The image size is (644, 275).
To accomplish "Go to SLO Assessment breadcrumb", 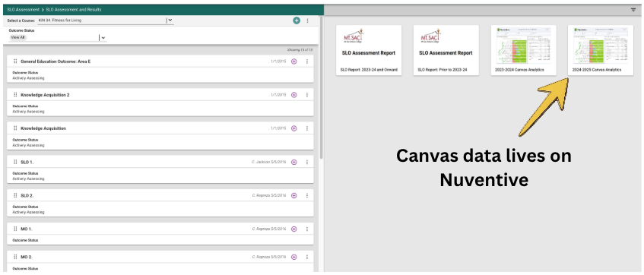I will [x=24, y=9].
